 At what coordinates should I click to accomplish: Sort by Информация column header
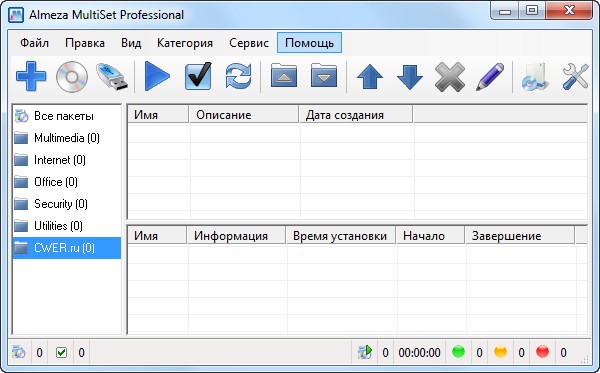236,236
